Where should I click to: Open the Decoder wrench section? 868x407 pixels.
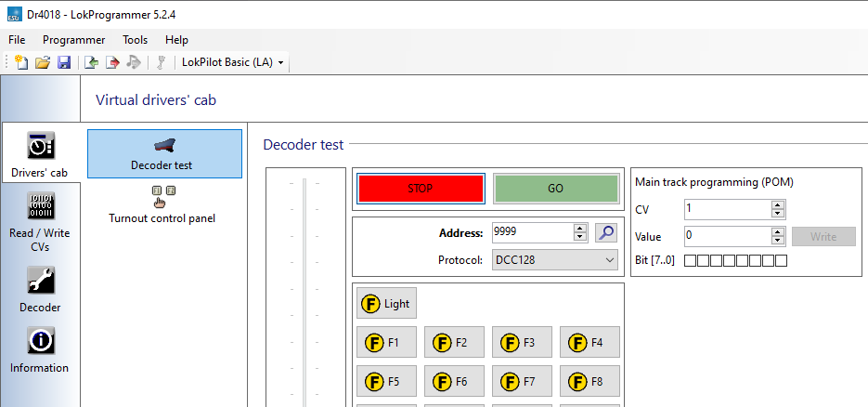pos(40,290)
